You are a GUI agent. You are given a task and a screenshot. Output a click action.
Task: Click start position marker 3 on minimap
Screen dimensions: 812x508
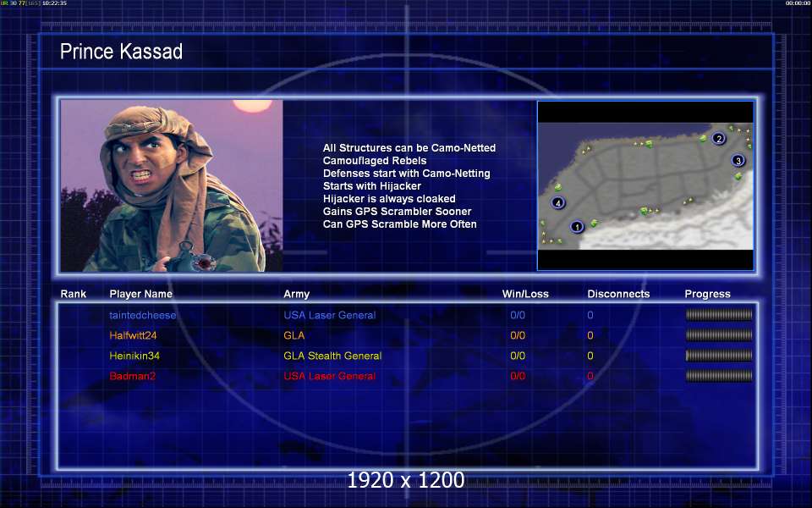[x=738, y=160]
